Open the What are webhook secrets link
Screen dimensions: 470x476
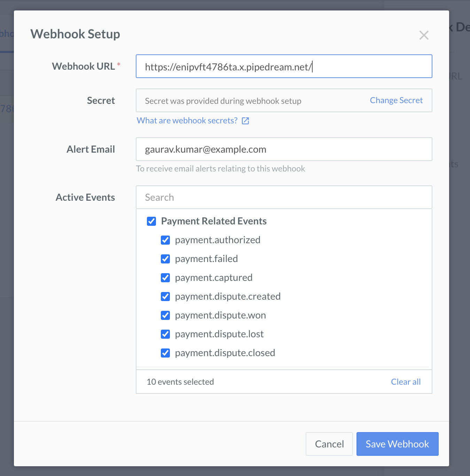pos(187,120)
